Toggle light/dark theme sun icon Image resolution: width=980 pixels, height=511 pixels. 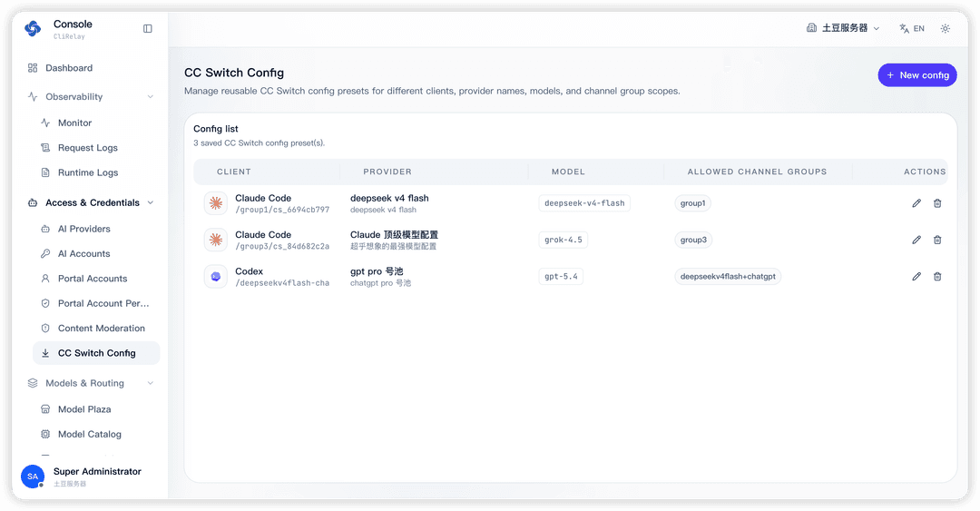coord(945,28)
